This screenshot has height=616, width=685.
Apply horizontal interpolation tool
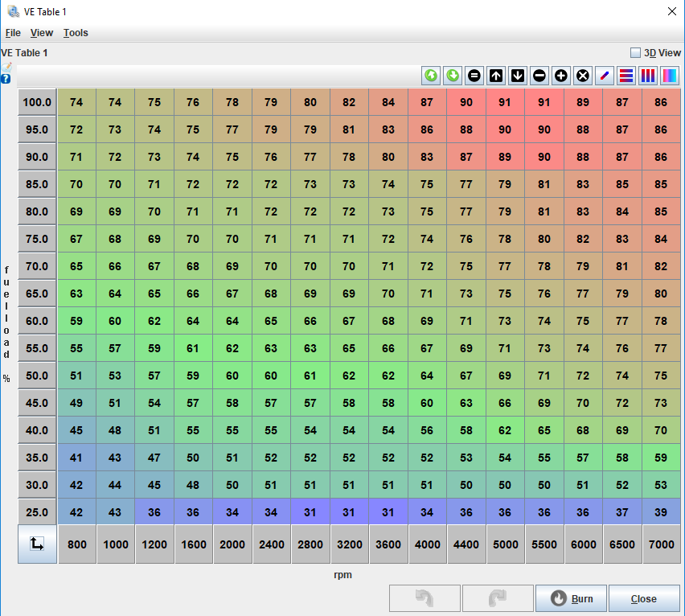[x=626, y=75]
